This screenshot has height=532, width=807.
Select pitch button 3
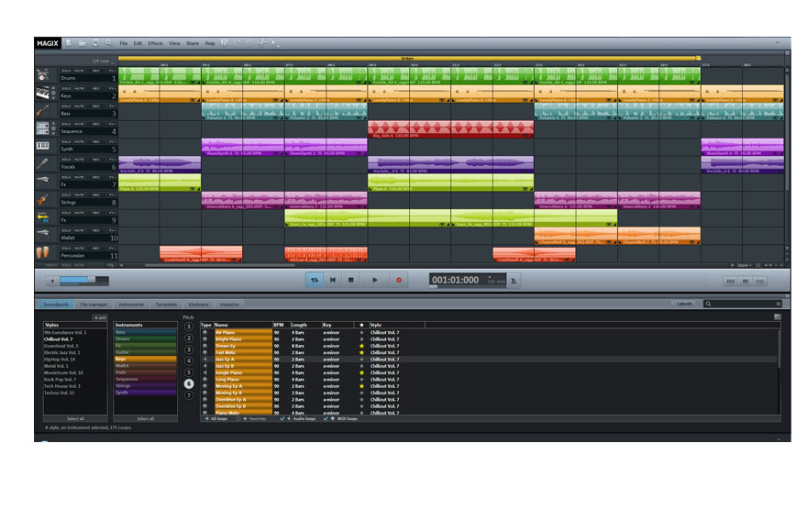click(189, 349)
